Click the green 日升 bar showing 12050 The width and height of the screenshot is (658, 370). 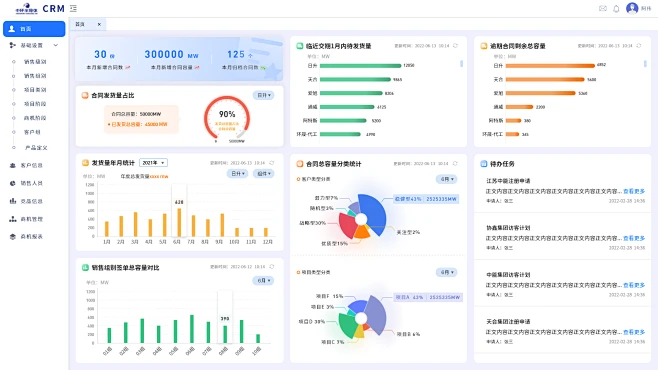[360, 65]
